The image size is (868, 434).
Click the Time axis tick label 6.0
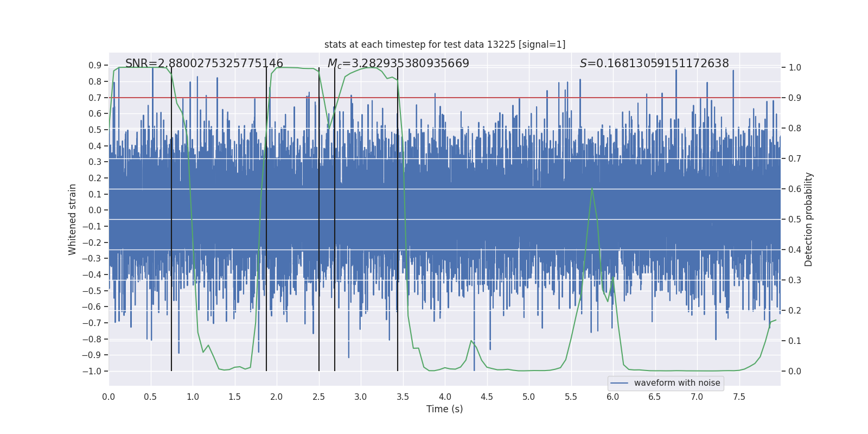[613, 397]
